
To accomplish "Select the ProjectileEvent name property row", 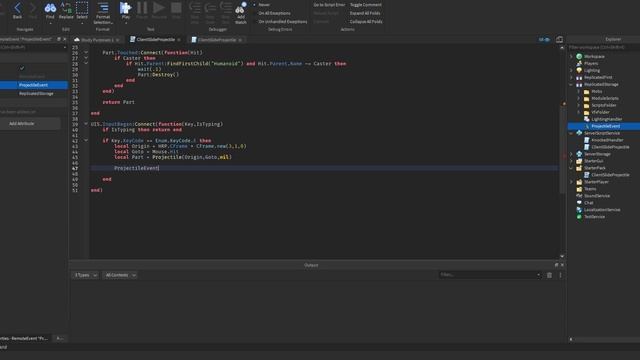I will coord(33,85).
